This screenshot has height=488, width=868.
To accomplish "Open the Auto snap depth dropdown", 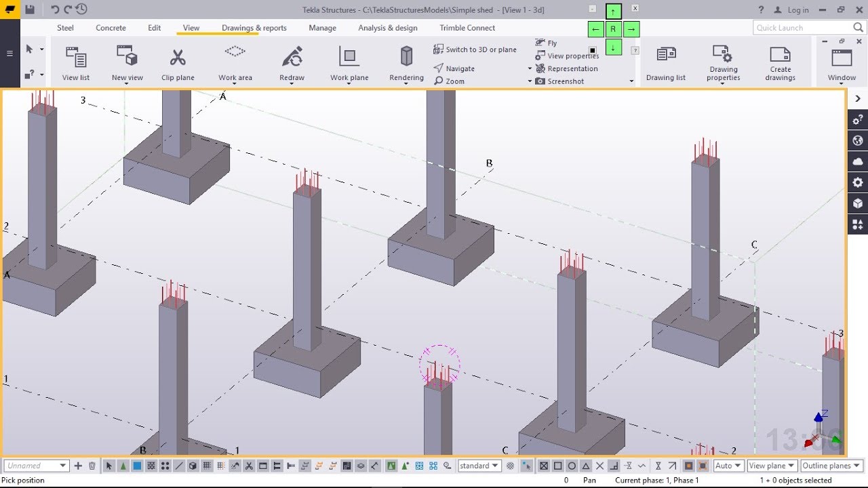I will 729,466.
